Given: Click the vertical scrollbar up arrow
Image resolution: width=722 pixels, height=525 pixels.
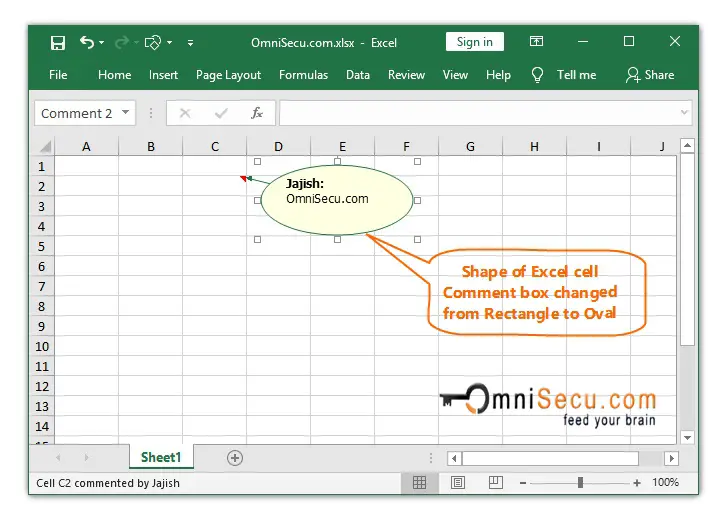Looking at the screenshot, I should click(687, 146).
